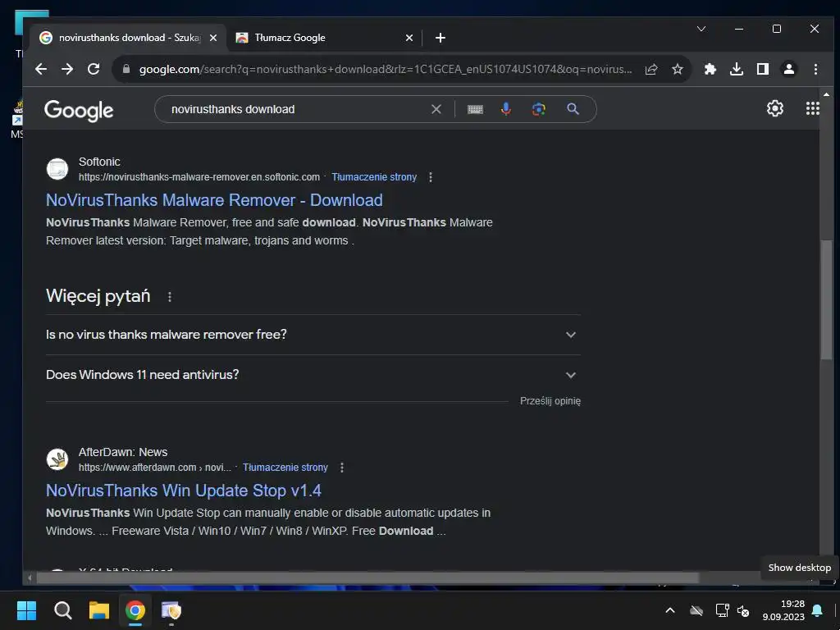Image resolution: width=840 pixels, height=630 pixels.
Task: Open options next to Więcej pytań
Action: point(170,297)
